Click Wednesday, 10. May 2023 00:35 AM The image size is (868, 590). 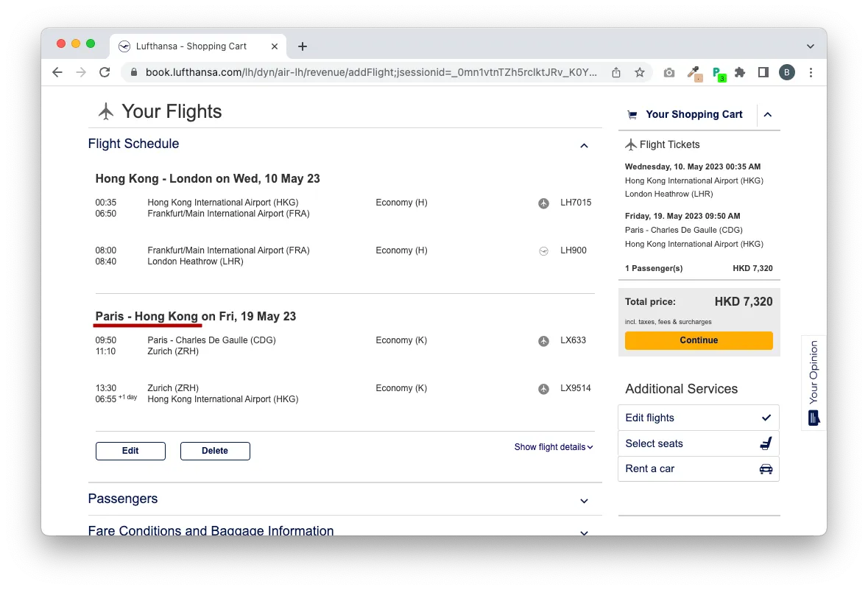[x=693, y=166]
